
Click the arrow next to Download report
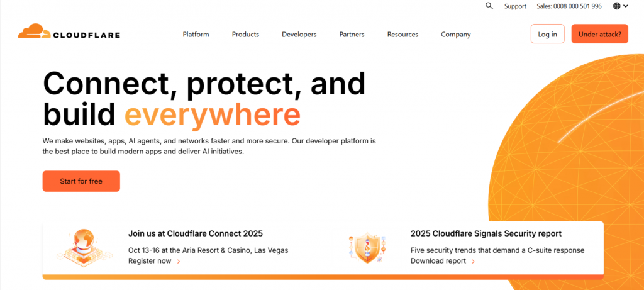pos(473,261)
